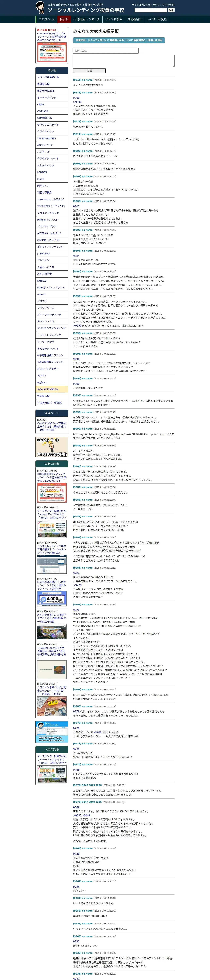
Task: Click the comment message textarea
Action: 124,61
